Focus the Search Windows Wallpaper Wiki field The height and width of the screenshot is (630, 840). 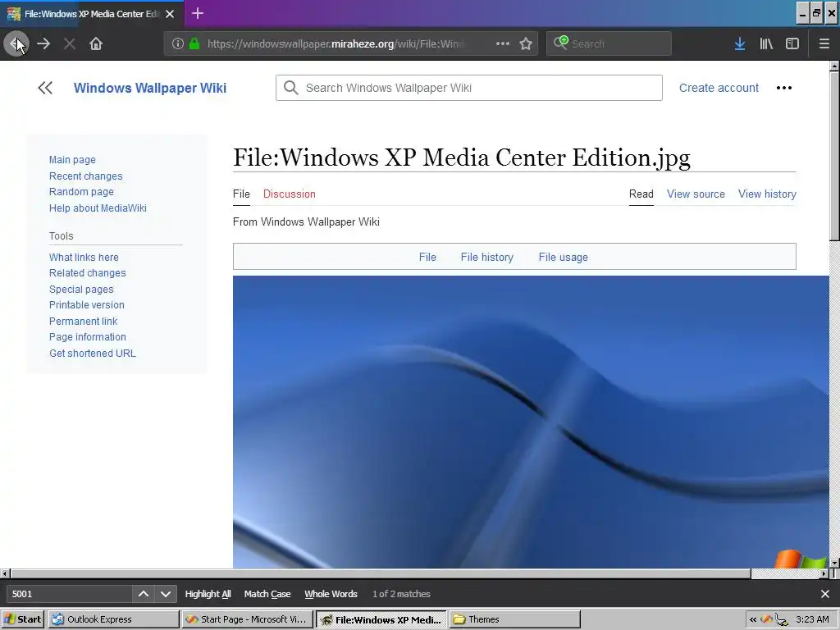coord(469,88)
